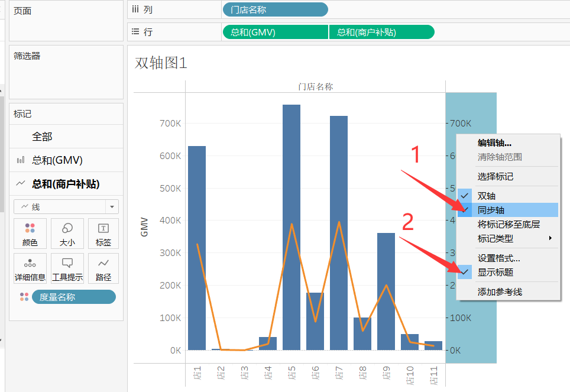Open the 标签 (Label) mark card

pos(103,233)
